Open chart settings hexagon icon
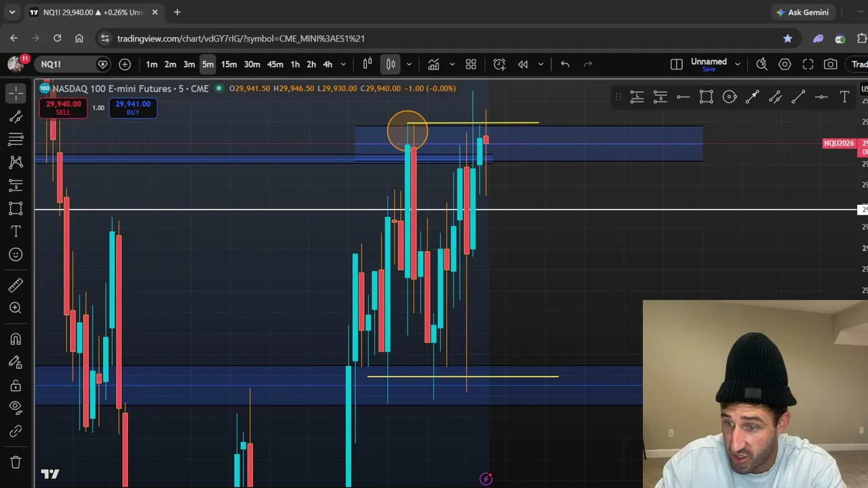Viewport: 868px width, 488px height. 785,64
